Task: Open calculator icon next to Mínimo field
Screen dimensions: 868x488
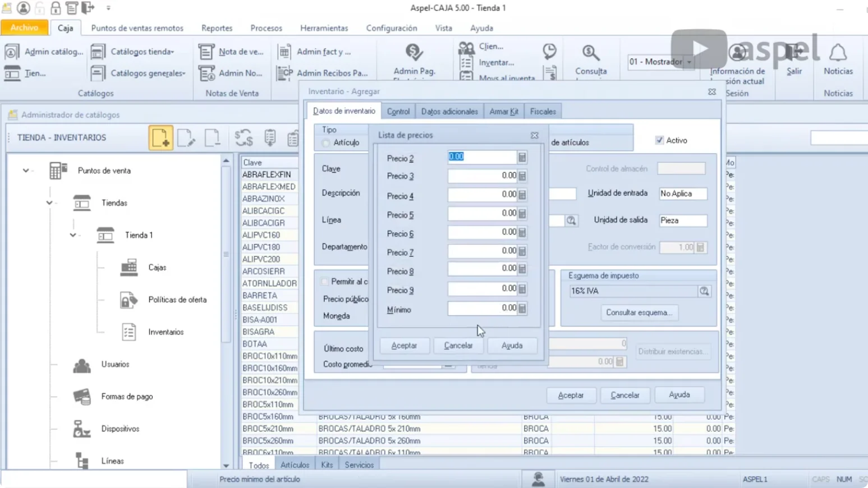Action: (x=522, y=309)
